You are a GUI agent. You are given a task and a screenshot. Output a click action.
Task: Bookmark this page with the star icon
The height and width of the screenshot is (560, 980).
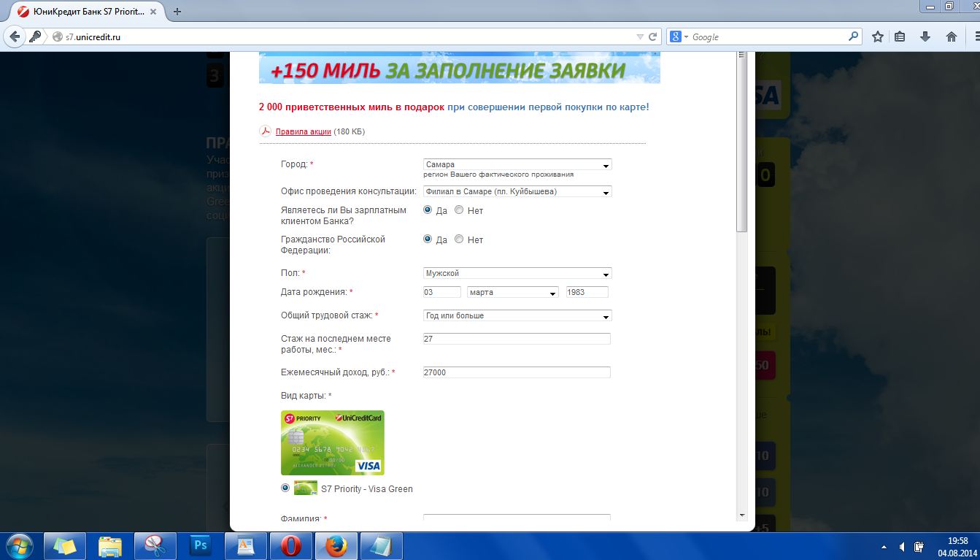pos(878,37)
